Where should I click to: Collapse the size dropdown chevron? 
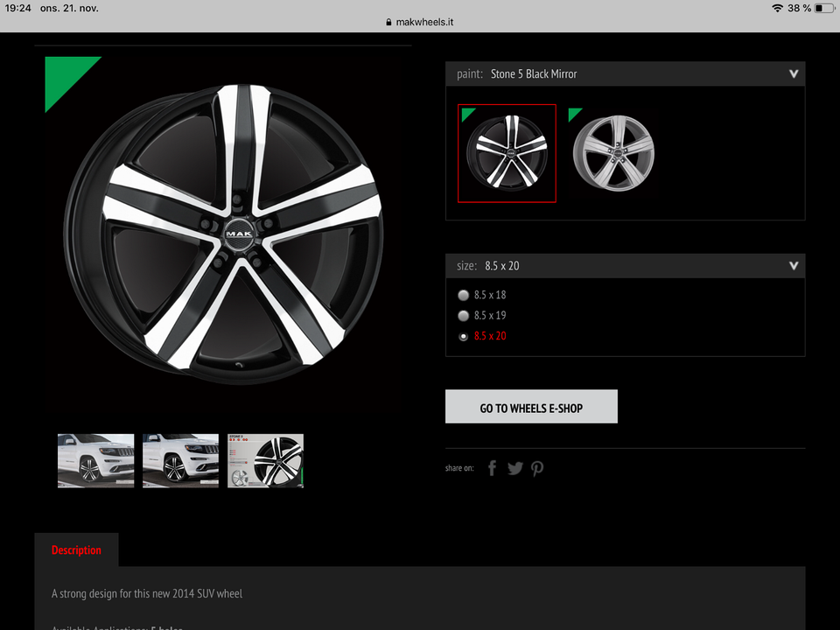[794, 266]
